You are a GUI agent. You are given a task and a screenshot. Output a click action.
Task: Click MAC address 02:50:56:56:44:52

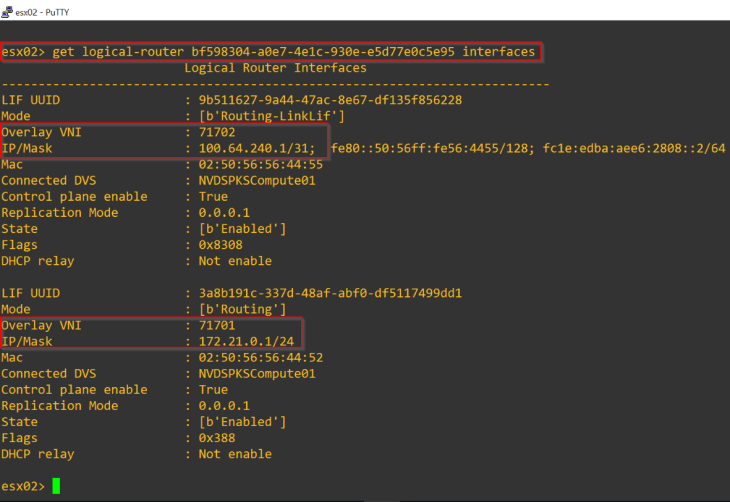click(x=261, y=357)
